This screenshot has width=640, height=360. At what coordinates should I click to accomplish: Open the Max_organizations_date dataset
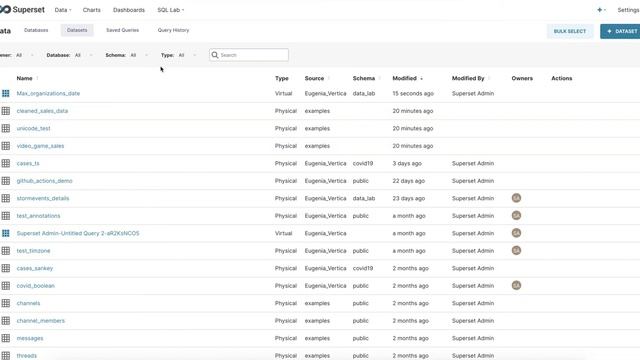[x=48, y=93]
